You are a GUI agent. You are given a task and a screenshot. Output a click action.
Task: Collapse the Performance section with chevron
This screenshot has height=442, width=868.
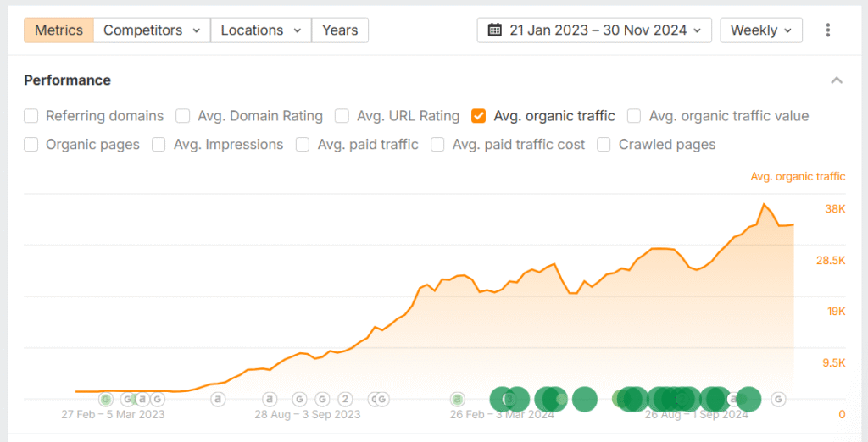(x=837, y=80)
